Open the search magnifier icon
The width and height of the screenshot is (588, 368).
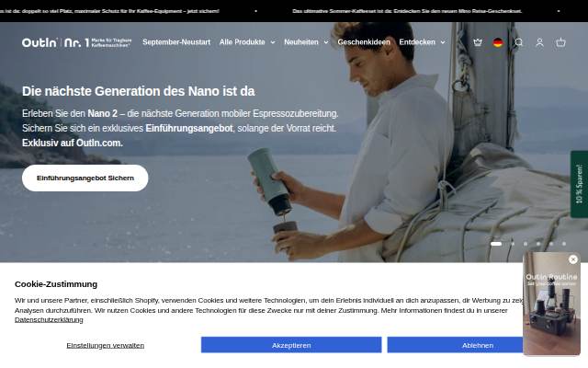pyautogui.click(x=518, y=42)
